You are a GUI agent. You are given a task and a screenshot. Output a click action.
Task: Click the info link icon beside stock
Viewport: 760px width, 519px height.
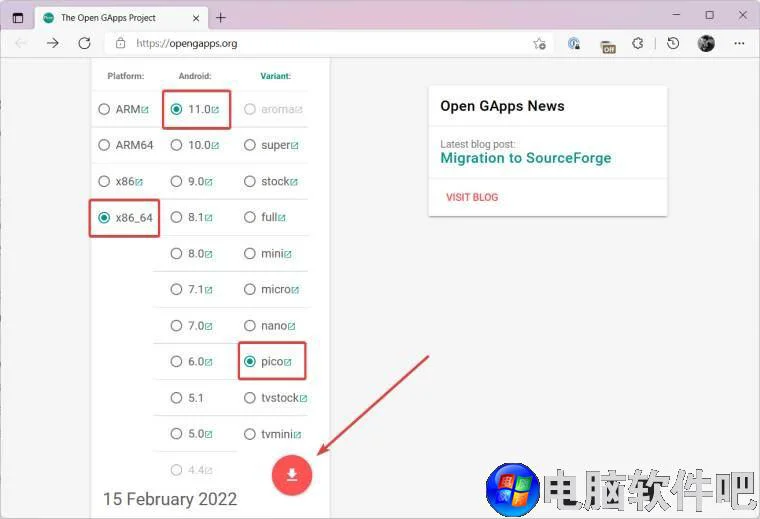[x=294, y=182]
